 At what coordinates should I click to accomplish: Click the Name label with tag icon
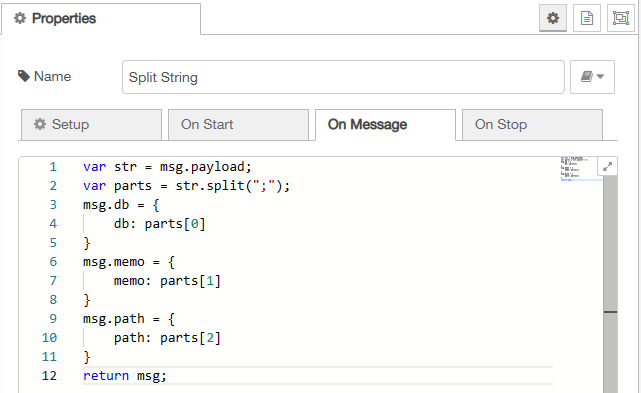[x=44, y=76]
